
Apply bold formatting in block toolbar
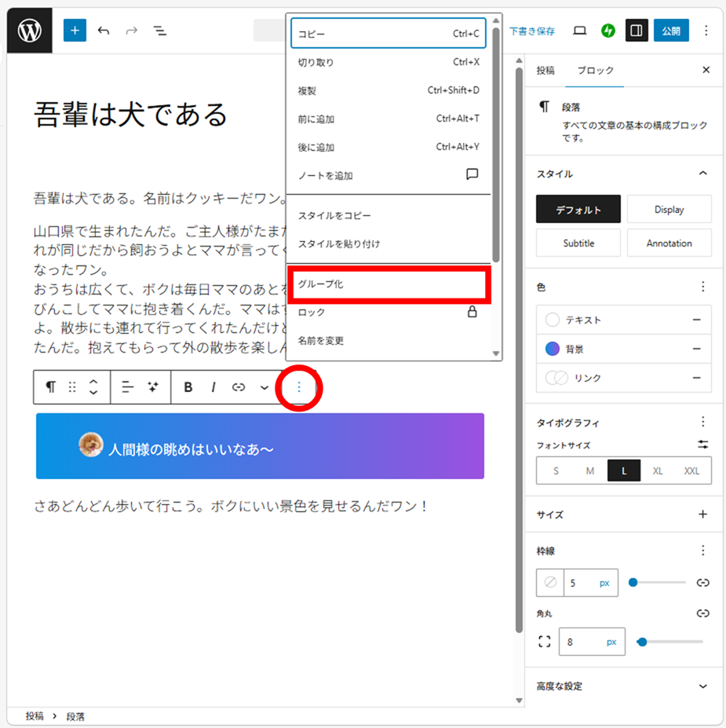pos(188,387)
